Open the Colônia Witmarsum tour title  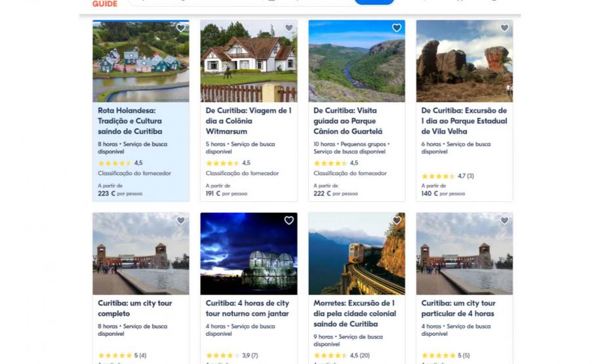tap(249, 121)
